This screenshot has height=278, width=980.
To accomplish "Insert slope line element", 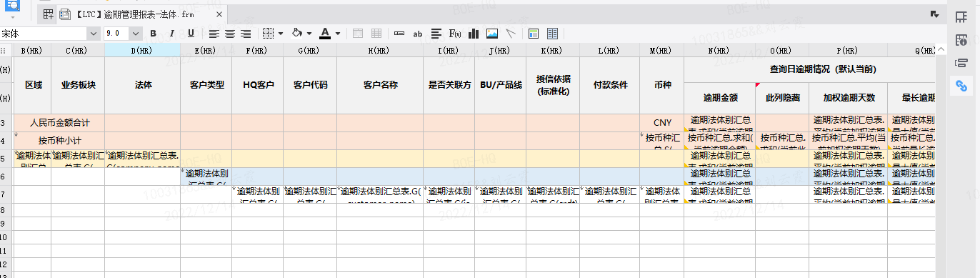I will [510, 34].
